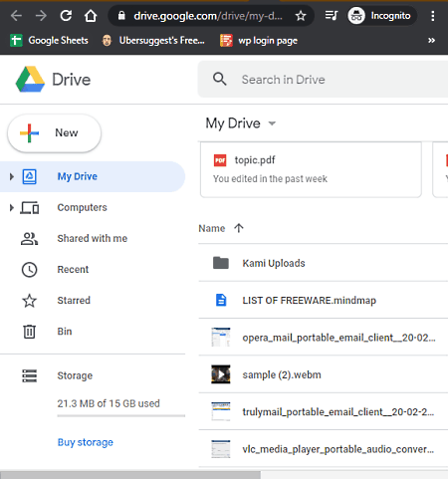
Task: Go forward with the browser forward arrow
Action: tap(41, 16)
